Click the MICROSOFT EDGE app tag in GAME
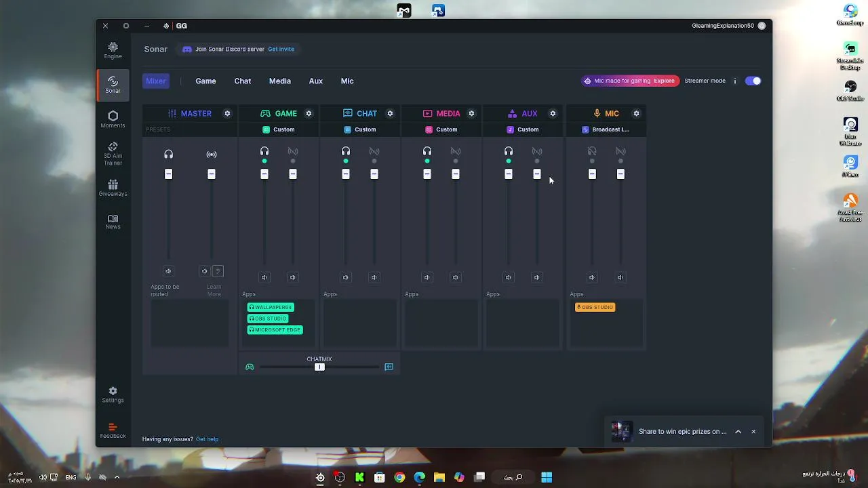 pos(275,330)
